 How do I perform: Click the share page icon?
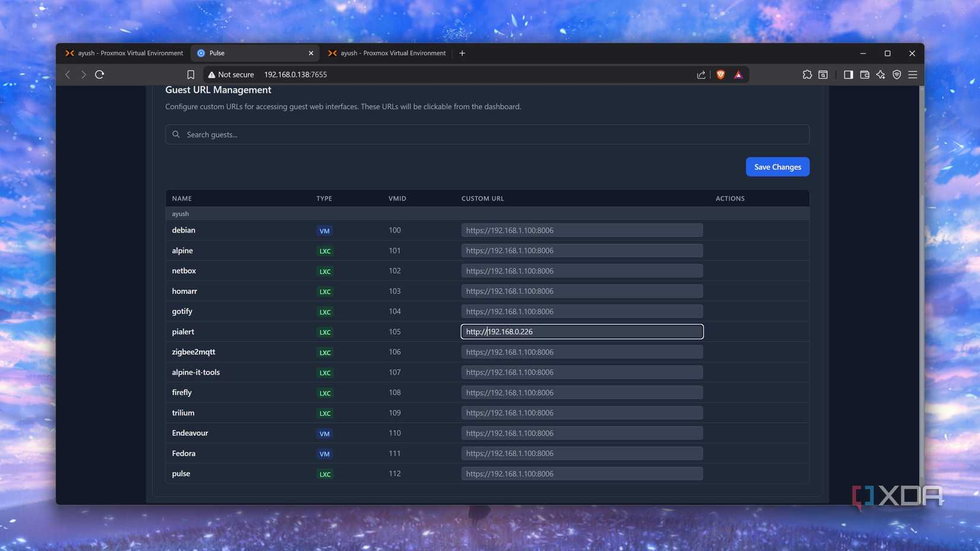click(701, 75)
